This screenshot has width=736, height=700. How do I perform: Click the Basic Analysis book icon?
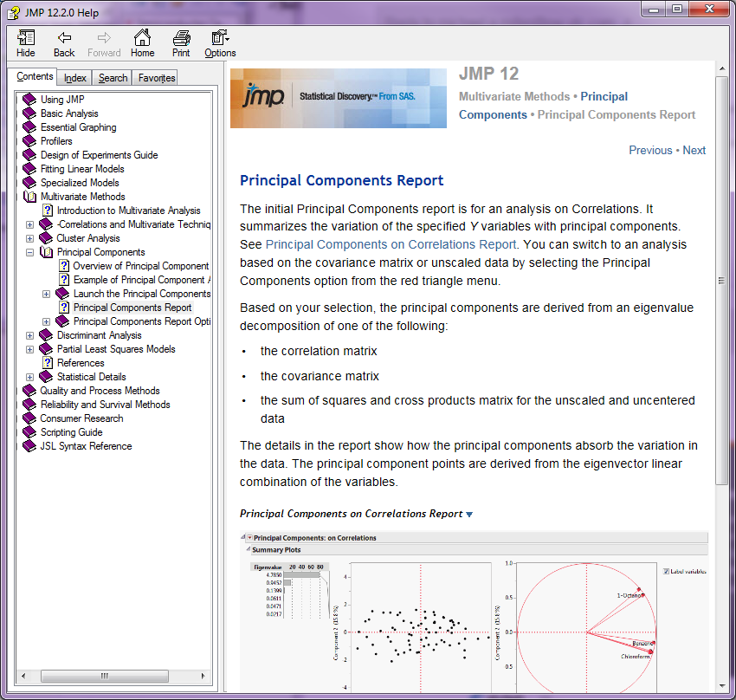point(29,113)
